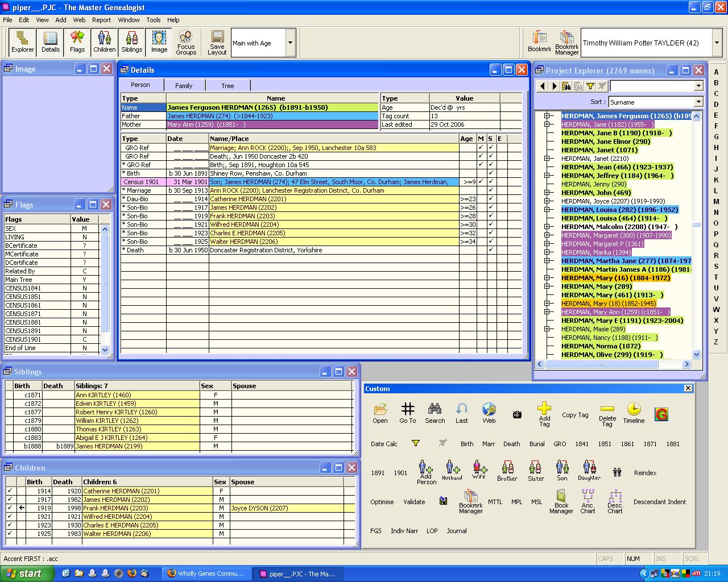
Task: Open the Anc. Chart icon
Action: [x=588, y=502]
